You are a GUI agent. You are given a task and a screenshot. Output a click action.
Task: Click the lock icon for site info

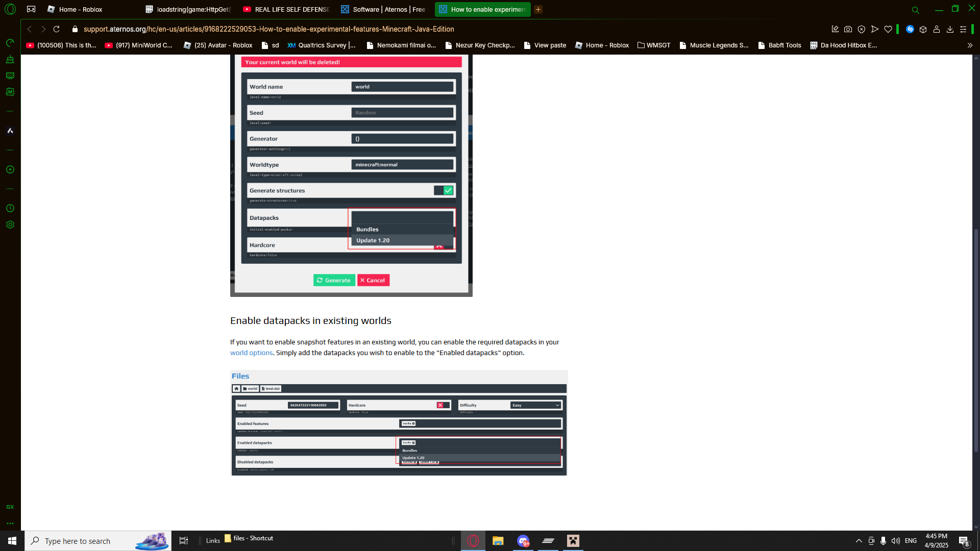tap(75, 29)
